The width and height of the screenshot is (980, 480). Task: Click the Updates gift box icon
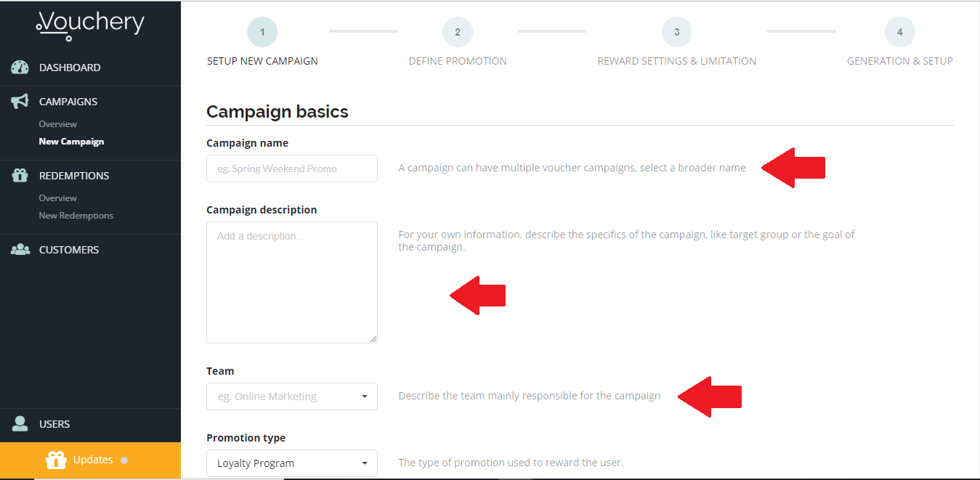56,460
